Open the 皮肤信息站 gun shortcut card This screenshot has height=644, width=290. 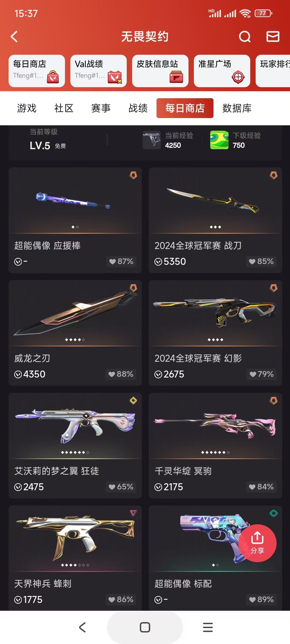160,71
